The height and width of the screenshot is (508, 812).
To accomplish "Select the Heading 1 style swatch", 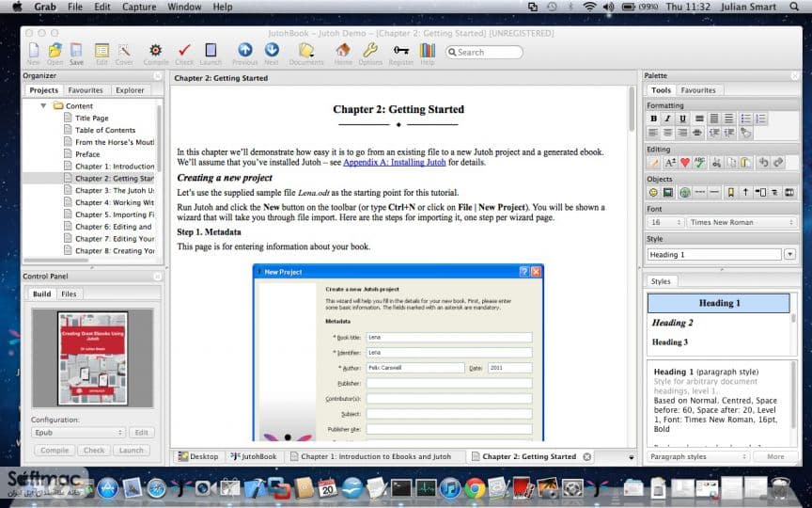I will tap(719, 303).
